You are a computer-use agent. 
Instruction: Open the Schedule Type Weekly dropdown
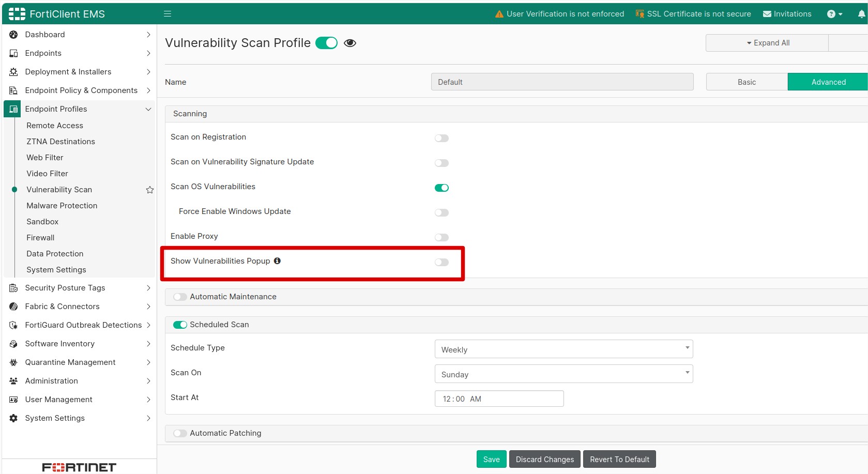[564, 349]
